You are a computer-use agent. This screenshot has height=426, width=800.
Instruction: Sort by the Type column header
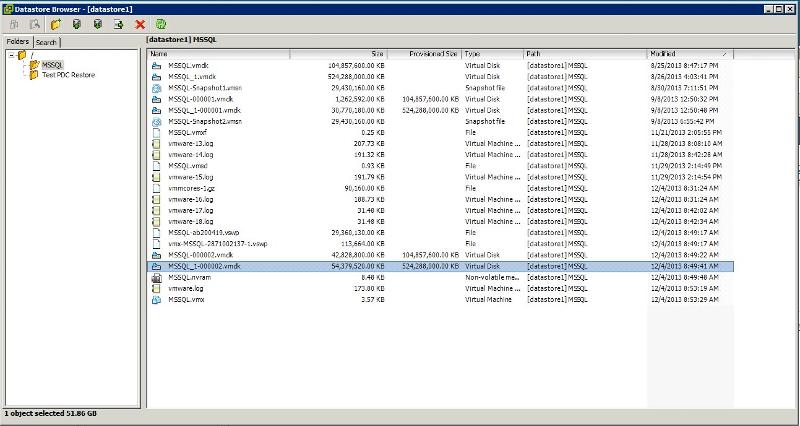click(493, 54)
